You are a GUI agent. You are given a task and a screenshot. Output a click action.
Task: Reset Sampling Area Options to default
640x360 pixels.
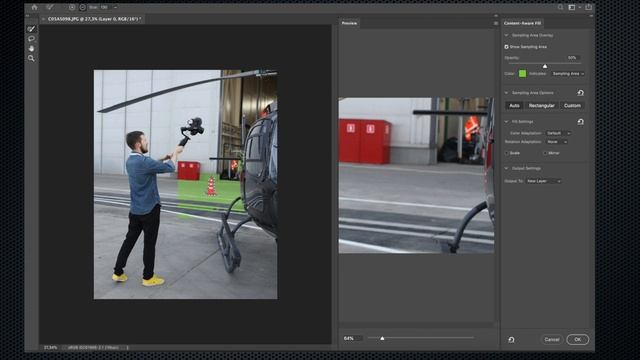click(x=580, y=93)
